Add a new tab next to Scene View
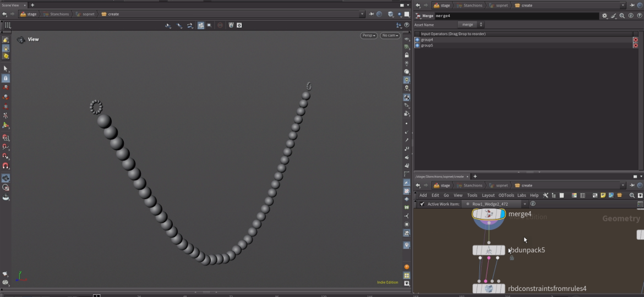The height and width of the screenshot is (297, 644). pos(32,5)
